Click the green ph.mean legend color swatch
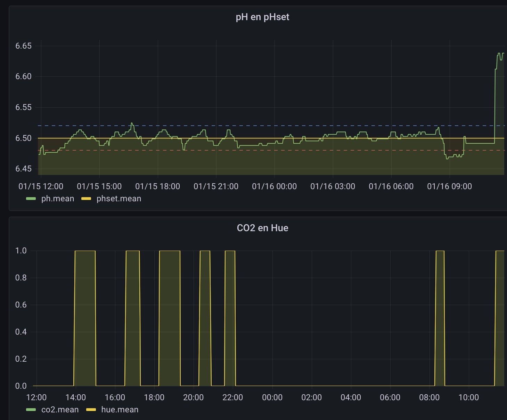This screenshot has height=420, width=507. pyautogui.click(x=31, y=199)
